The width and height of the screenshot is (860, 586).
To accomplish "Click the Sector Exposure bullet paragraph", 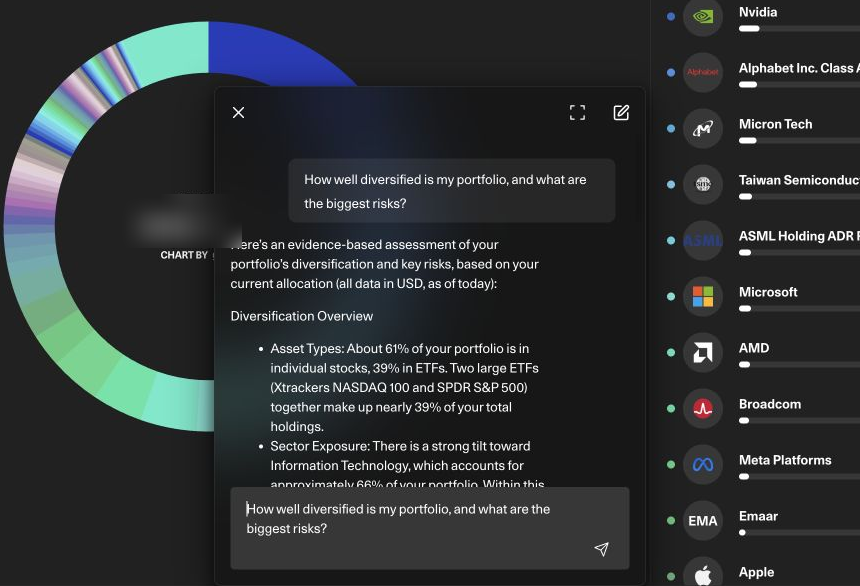I will coord(407,465).
